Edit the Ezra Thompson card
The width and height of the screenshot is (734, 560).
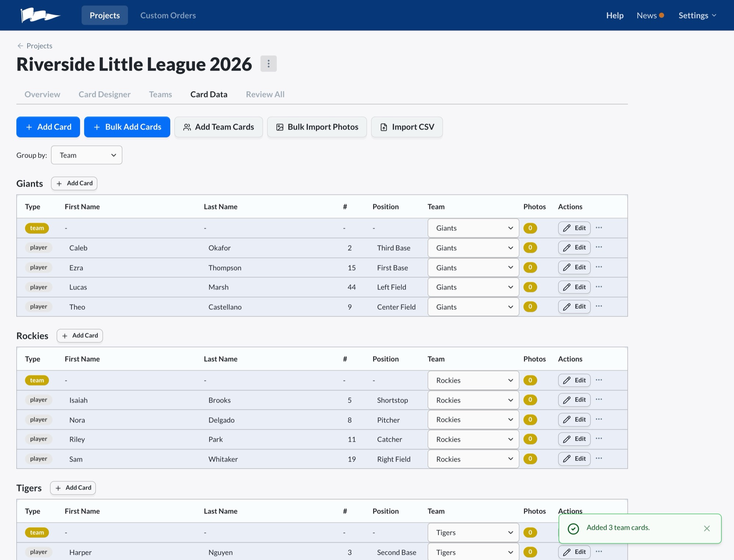(574, 267)
